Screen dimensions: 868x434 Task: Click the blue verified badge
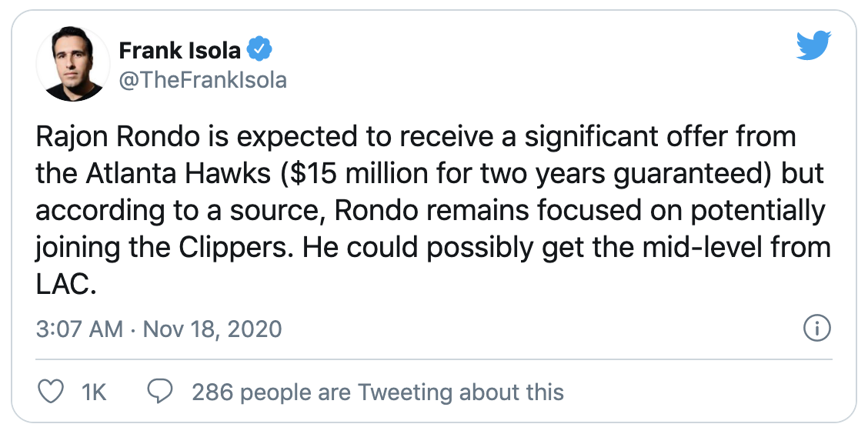[259, 50]
